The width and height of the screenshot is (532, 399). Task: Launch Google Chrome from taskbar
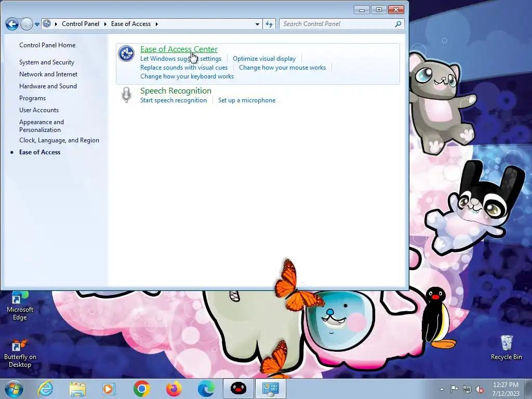point(141,389)
